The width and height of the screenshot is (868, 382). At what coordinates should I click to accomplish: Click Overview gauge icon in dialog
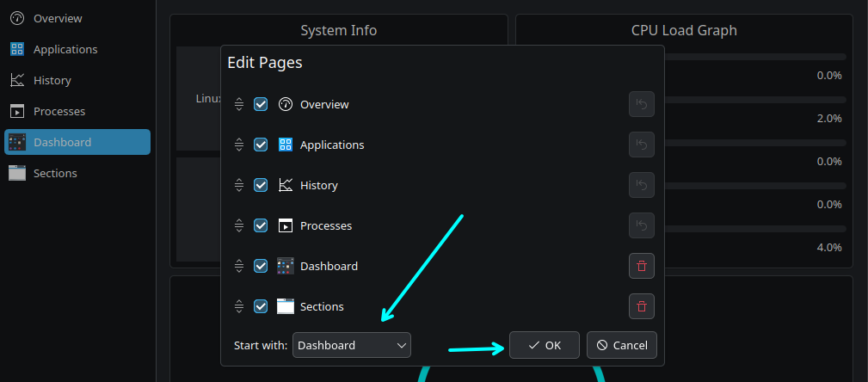[285, 104]
